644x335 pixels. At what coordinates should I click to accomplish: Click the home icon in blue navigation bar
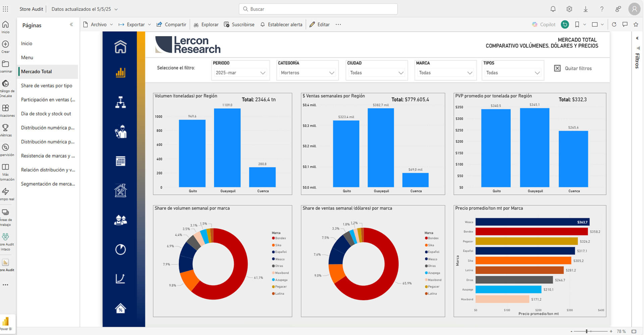120,47
